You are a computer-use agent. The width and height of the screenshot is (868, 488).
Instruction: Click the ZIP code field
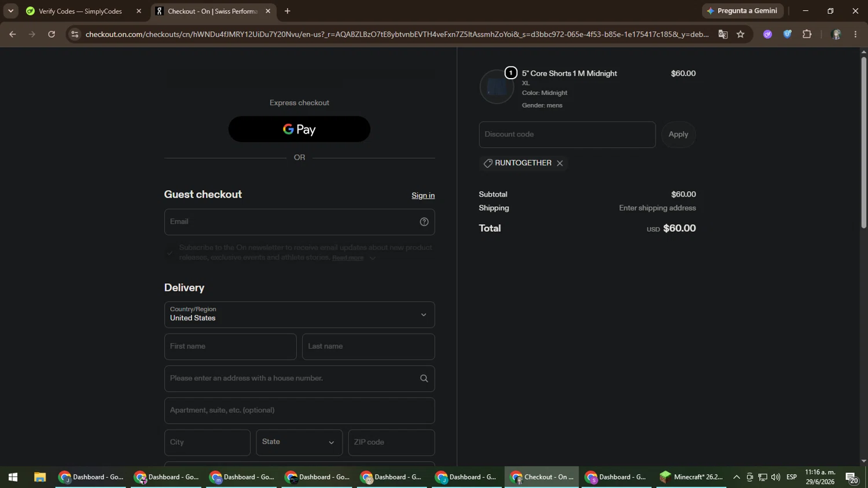392,442
